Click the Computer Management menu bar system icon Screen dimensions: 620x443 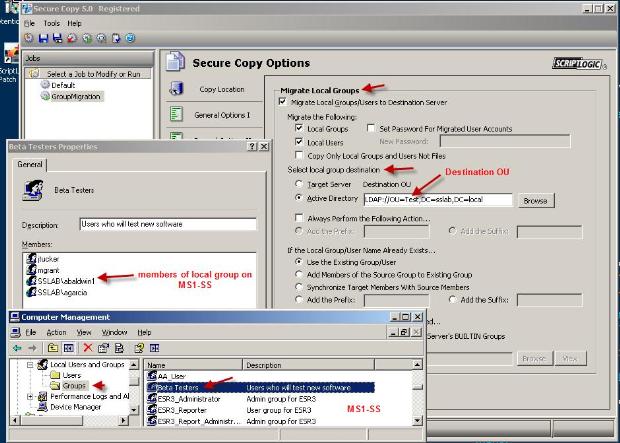coord(15,332)
